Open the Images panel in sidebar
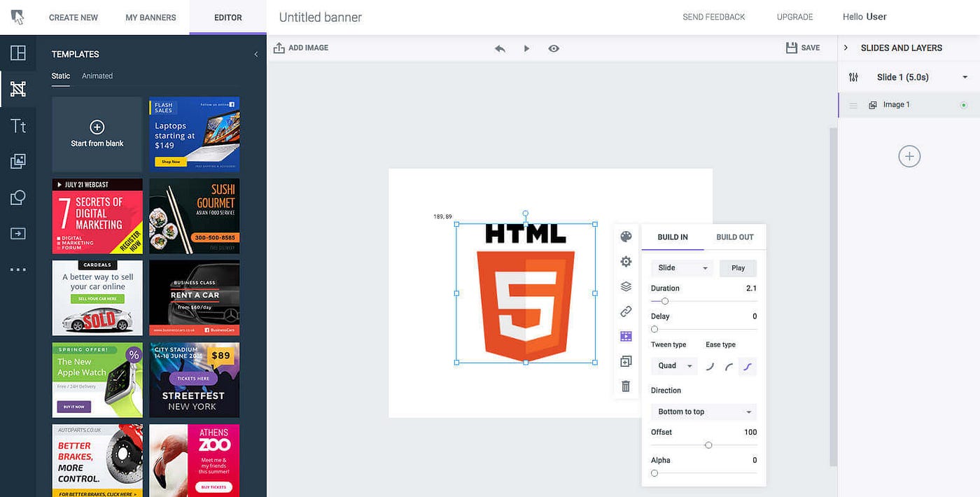Viewport: 980px width, 497px height. coord(17,160)
